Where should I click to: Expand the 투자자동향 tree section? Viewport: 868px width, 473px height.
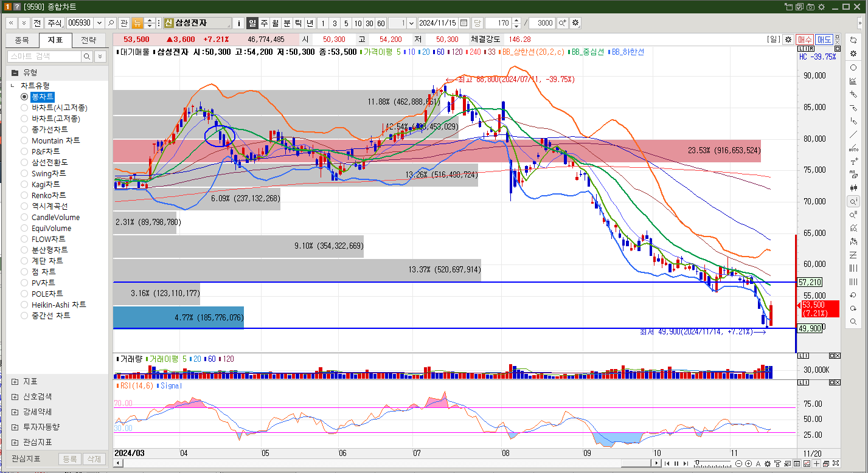point(15,427)
